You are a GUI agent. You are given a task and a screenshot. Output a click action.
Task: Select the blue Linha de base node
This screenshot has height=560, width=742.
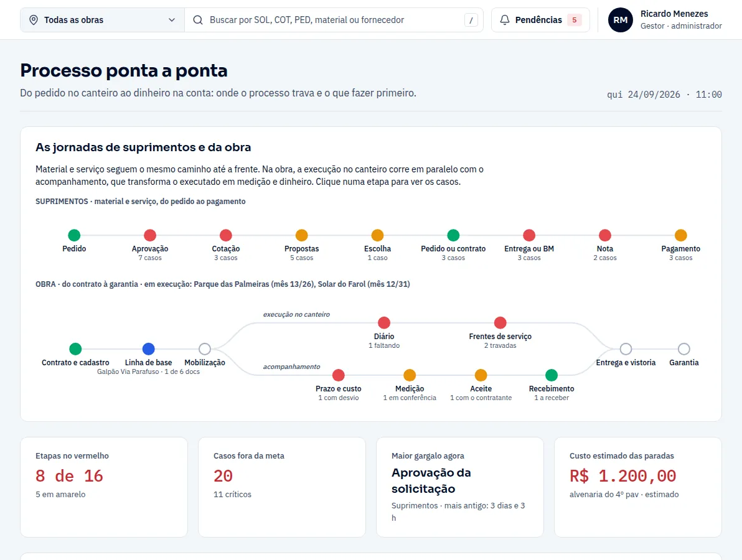tap(149, 349)
